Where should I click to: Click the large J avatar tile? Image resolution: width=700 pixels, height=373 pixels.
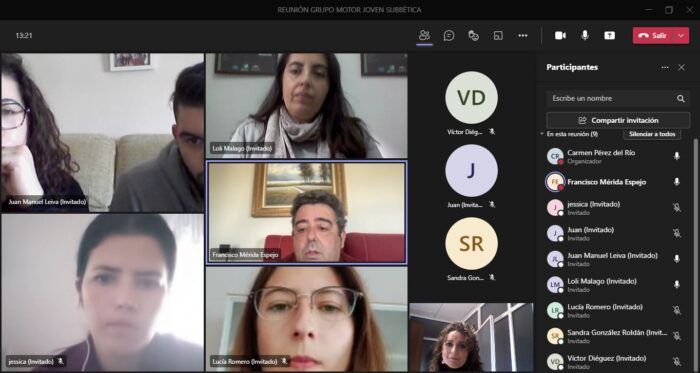[471, 170]
